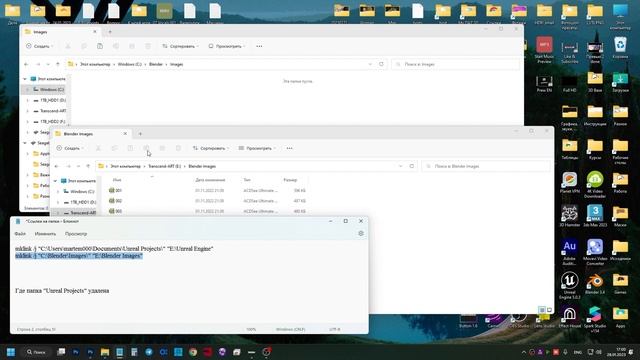Add a new tab in Blender Images window
Viewport: 640px width, 360px height.
pos(140,133)
